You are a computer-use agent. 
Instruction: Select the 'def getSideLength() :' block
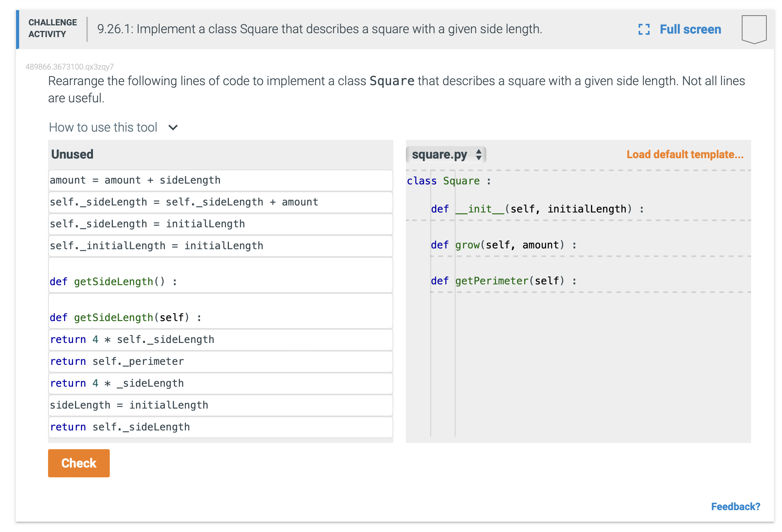click(x=220, y=276)
